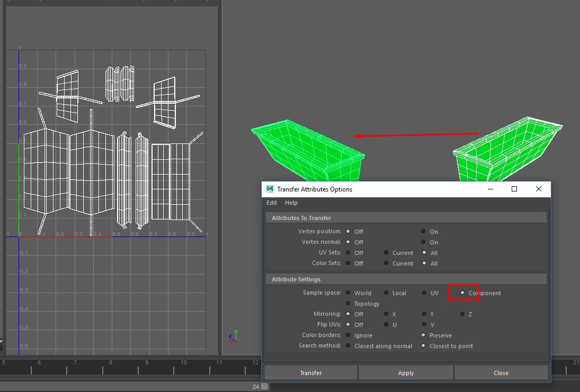Click the Maya logo in dialog title bar
Image resolution: width=580 pixels, height=392 pixels.
(x=270, y=189)
